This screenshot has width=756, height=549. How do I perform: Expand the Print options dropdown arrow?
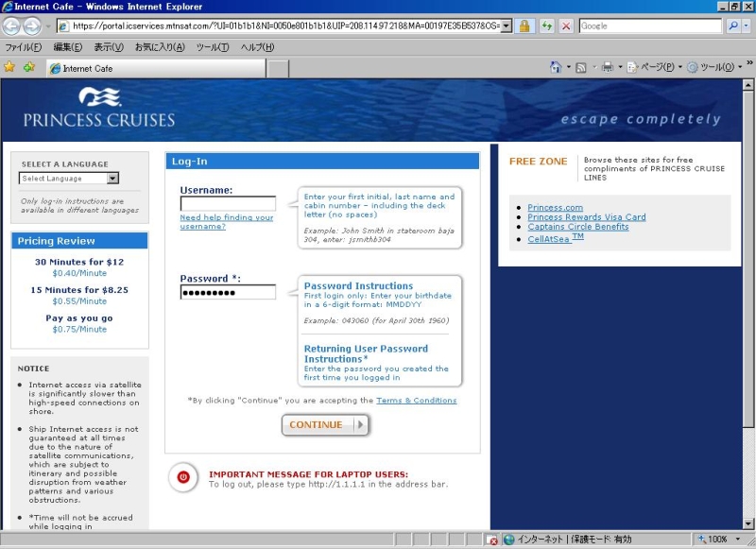pyautogui.click(x=620, y=67)
